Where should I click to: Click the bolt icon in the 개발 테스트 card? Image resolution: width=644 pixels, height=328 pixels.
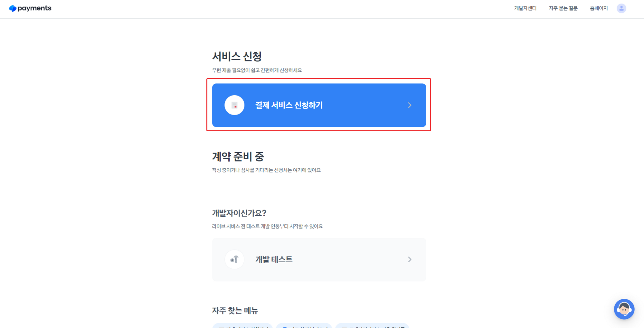click(x=234, y=259)
